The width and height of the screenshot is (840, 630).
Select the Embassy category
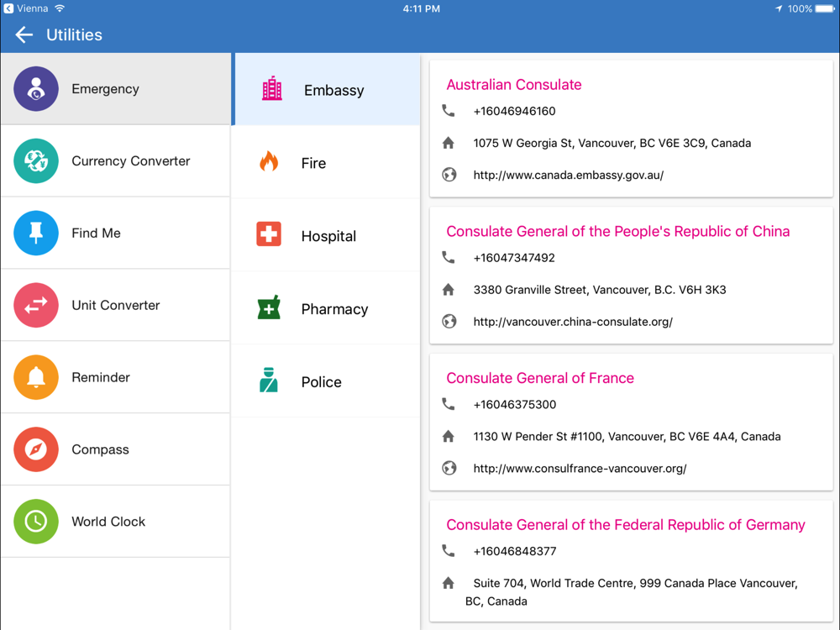point(327,89)
